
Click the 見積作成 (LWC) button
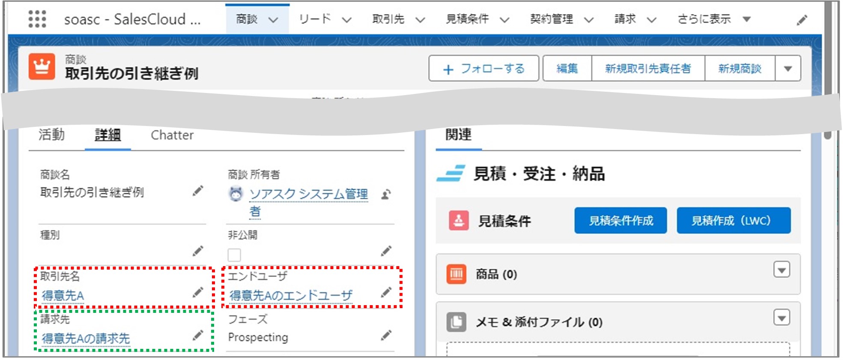tap(734, 221)
